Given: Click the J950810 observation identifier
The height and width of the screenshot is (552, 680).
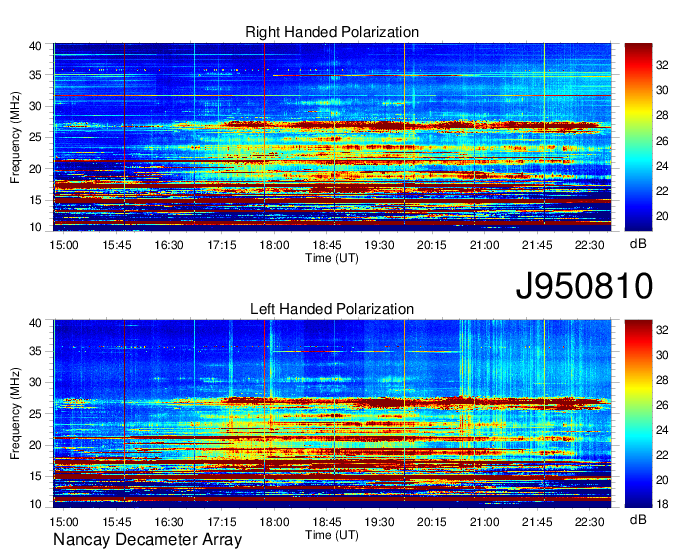Looking at the screenshot, I should click(584, 286).
